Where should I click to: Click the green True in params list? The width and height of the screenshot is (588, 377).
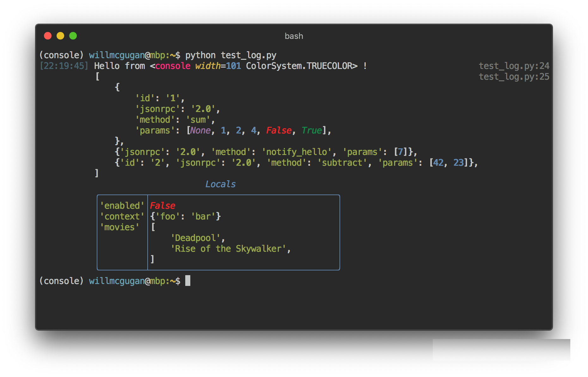coord(311,130)
